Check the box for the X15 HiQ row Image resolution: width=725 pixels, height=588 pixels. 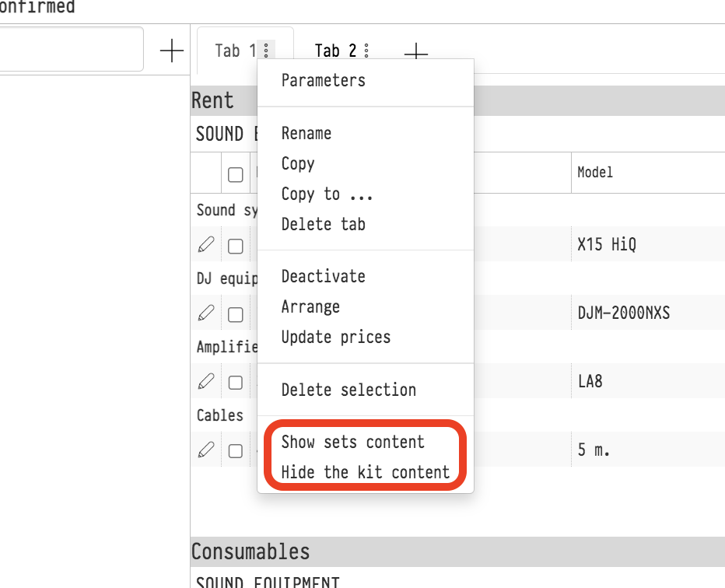(x=236, y=247)
